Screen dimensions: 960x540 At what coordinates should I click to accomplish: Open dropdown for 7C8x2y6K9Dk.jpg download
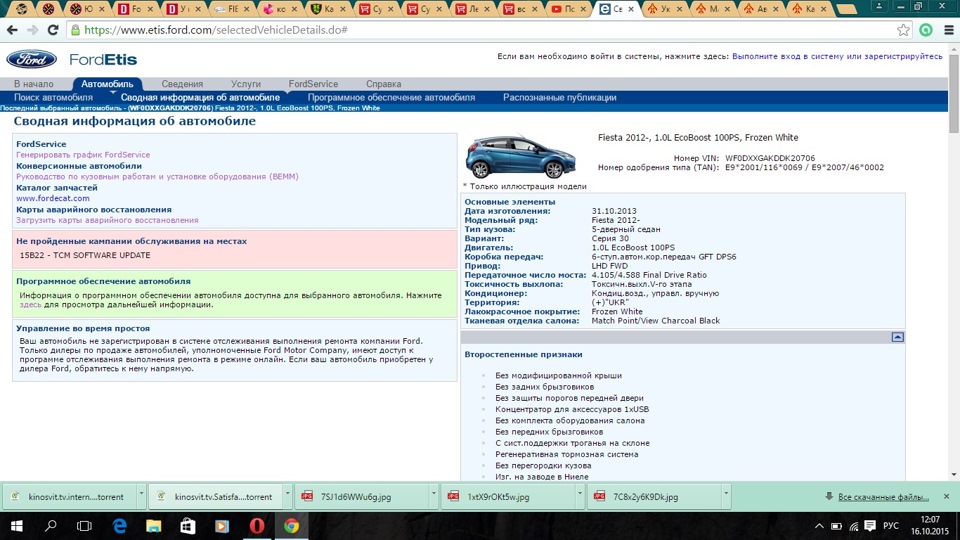726,497
